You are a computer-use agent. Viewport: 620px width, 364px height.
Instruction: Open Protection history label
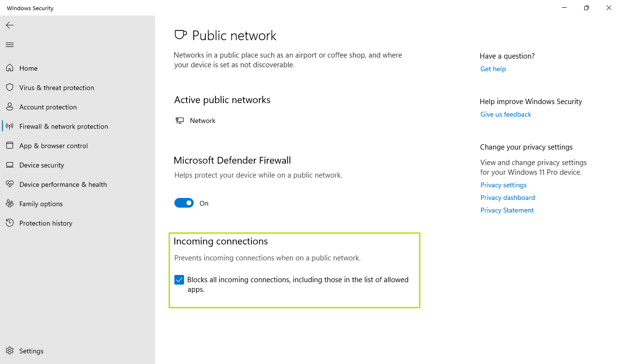(x=46, y=223)
